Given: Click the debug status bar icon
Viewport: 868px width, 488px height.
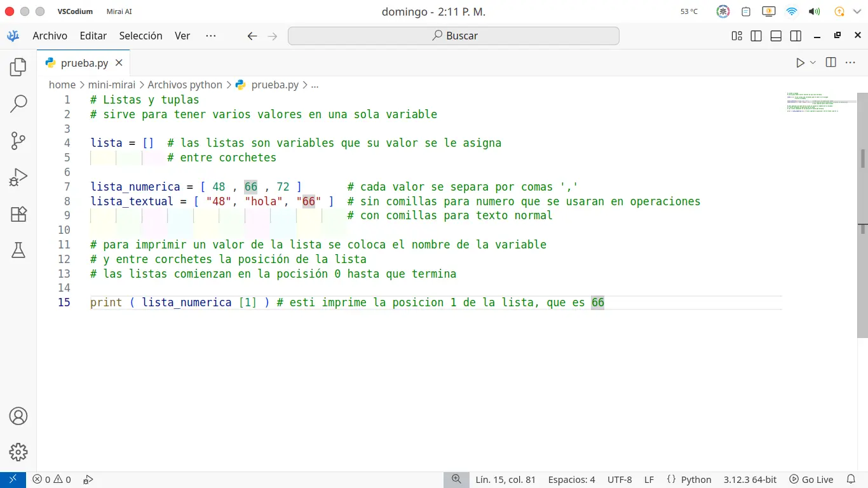Looking at the screenshot, I should 89,480.
